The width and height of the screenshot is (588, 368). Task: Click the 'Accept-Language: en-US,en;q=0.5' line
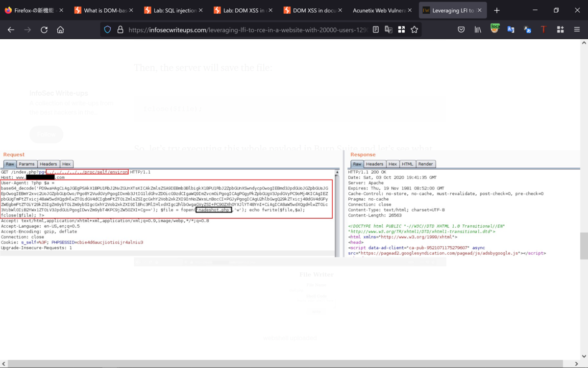coord(40,226)
